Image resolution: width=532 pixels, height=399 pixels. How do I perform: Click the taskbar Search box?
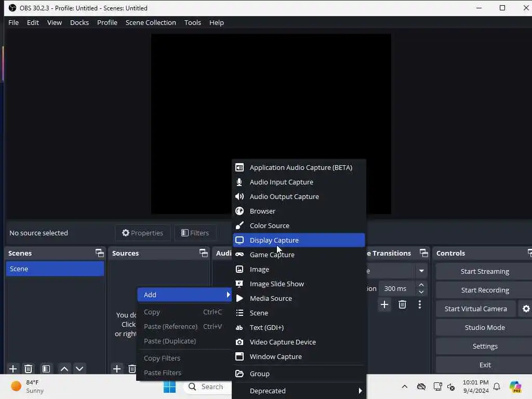click(x=207, y=387)
